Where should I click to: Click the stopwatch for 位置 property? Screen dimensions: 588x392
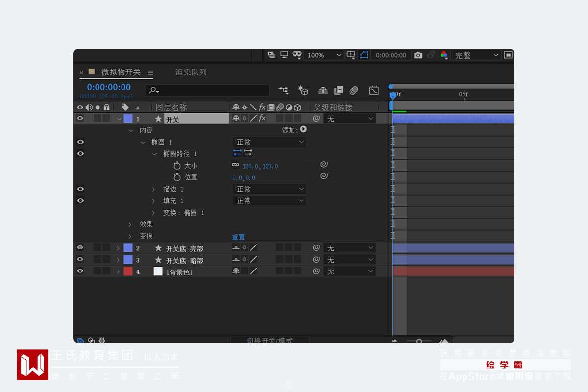[177, 177]
